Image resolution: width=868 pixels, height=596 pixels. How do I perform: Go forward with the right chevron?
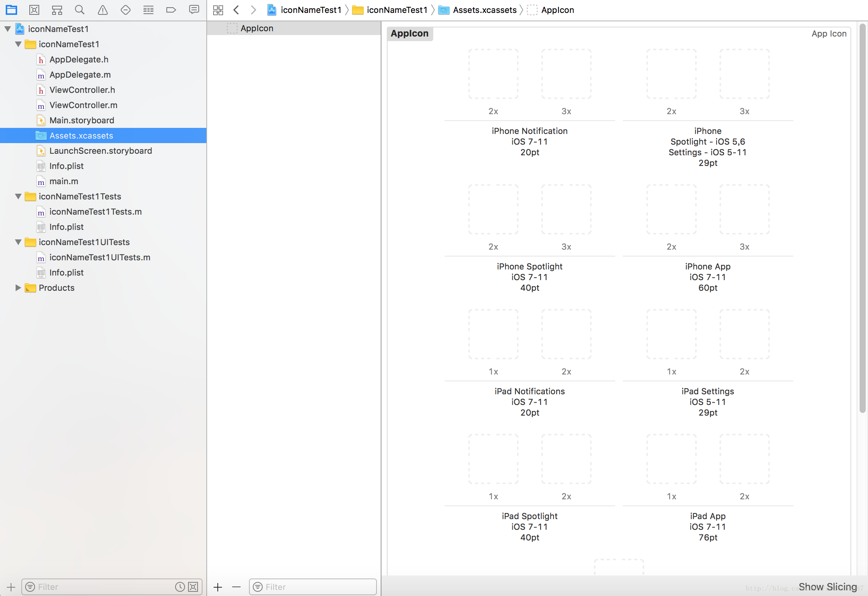[253, 10]
